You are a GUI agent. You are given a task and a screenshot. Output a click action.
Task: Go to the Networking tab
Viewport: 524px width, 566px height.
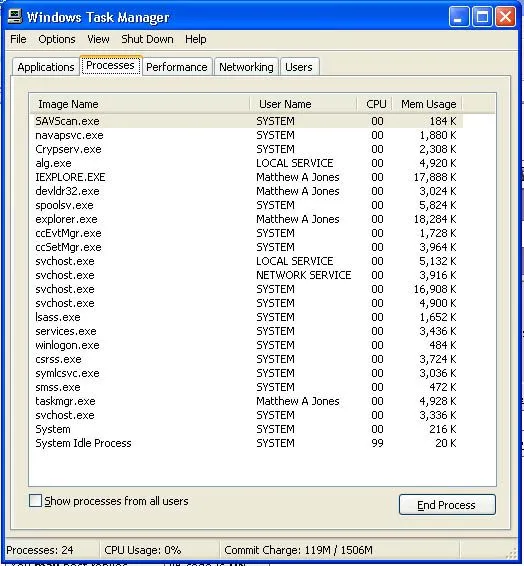pos(246,67)
